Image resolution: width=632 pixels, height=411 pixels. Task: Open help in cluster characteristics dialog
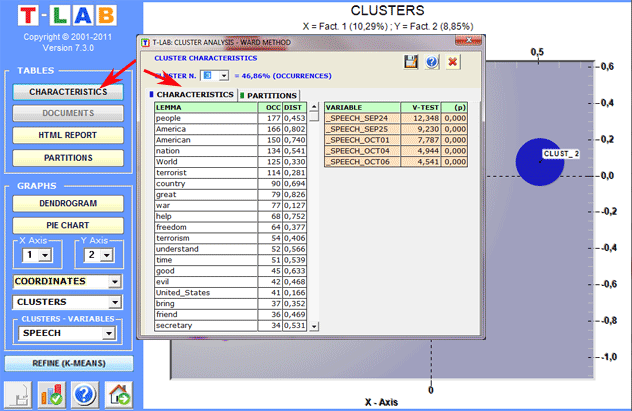point(432,62)
